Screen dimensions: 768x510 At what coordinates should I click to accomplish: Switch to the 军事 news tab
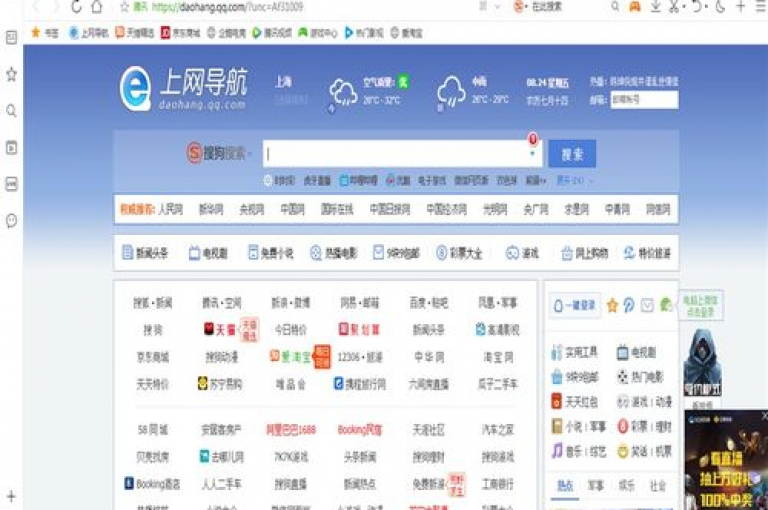click(x=596, y=486)
